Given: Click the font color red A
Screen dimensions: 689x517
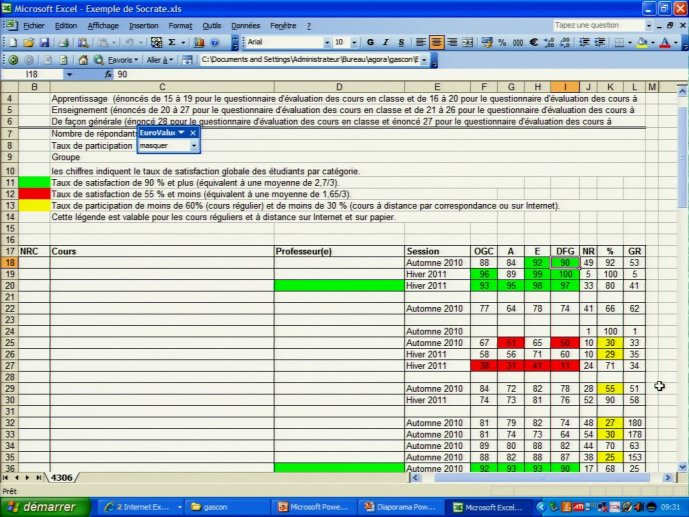Looking at the screenshot, I should coord(665,43).
